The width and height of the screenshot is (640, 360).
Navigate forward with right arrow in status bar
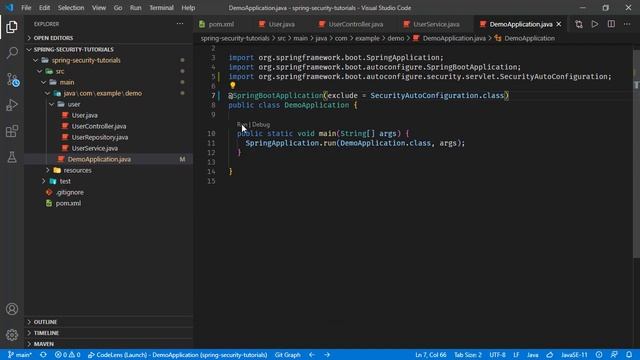(x=327, y=355)
